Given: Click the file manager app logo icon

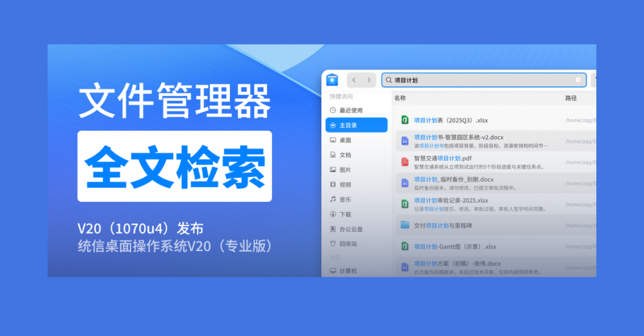Looking at the screenshot, I should pos(332,80).
